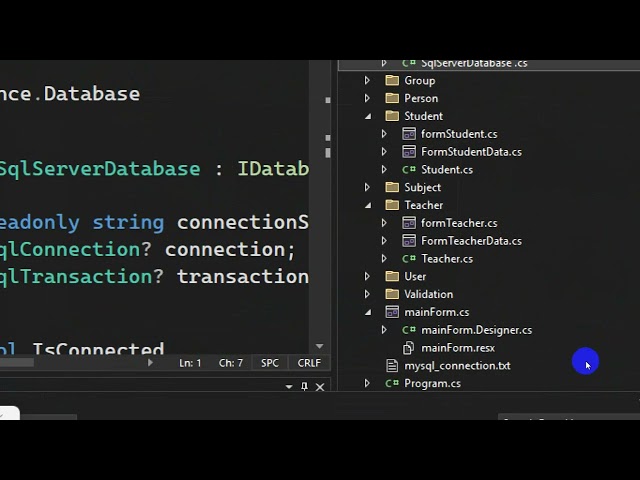Click the formStudent.cs form icon

coord(409,134)
